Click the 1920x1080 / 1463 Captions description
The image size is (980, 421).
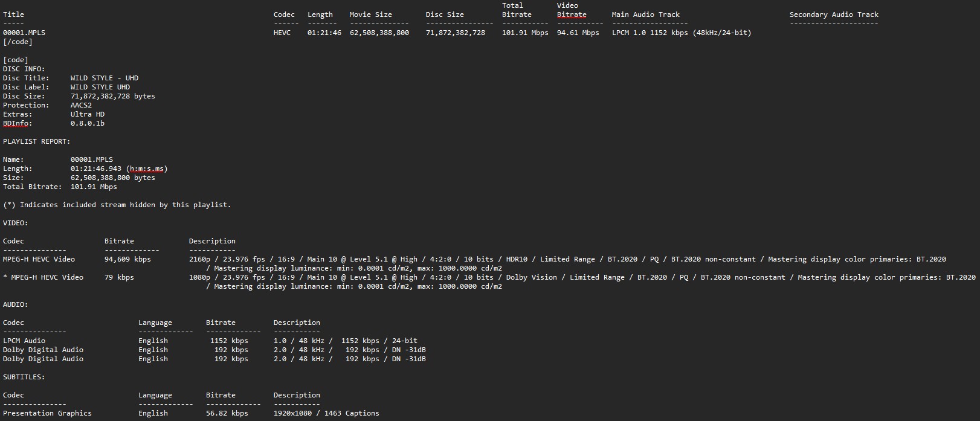pyautogui.click(x=326, y=413)
